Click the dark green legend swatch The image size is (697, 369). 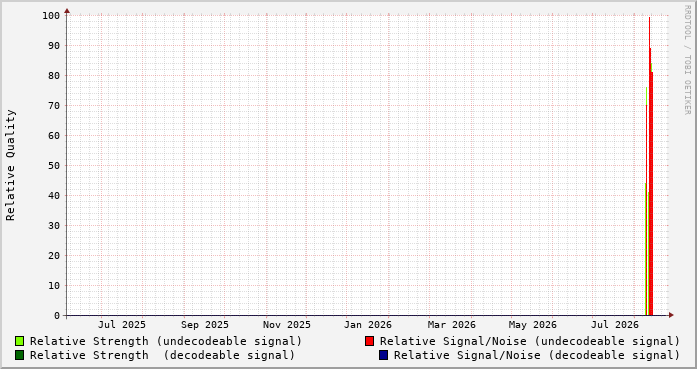(x=20, y=355)
